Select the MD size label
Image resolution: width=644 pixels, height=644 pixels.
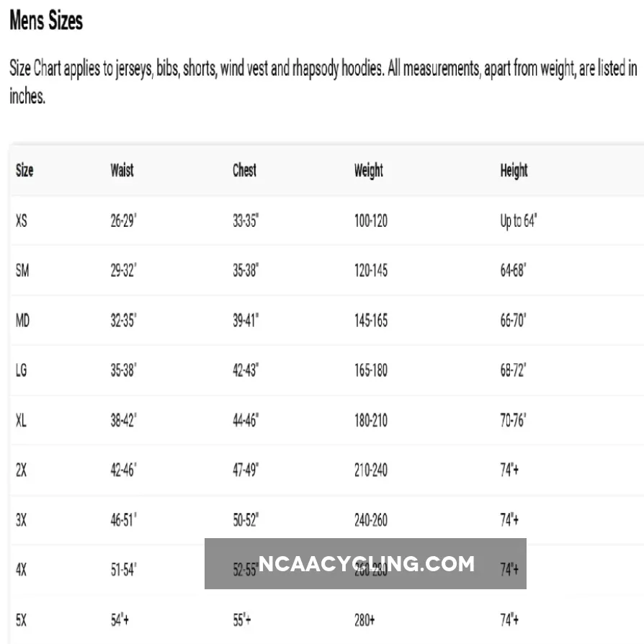(x=23, y=321)
